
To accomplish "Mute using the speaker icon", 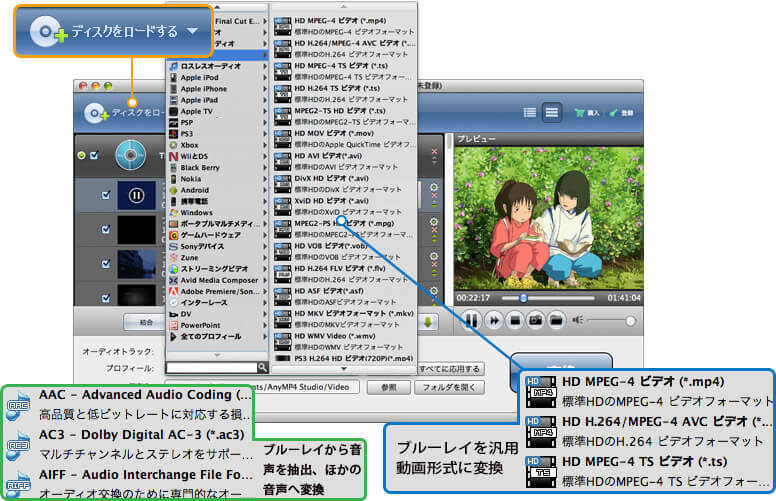I will coord(578,320).
